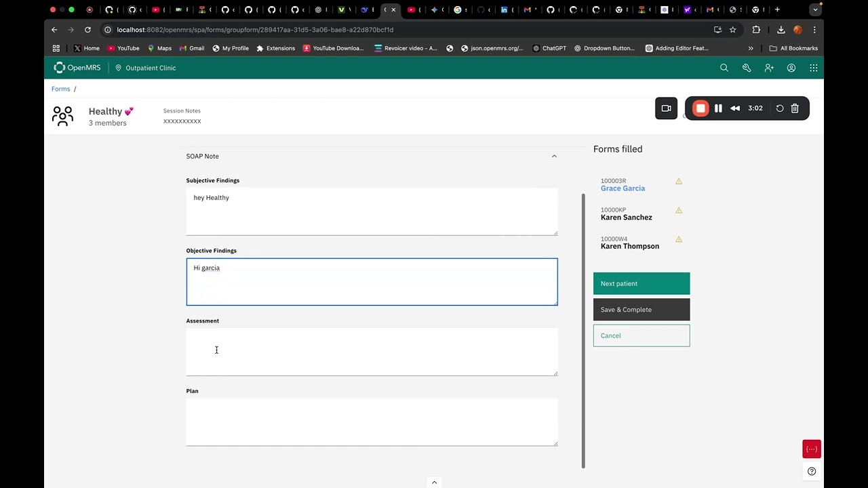Open the search icon in OpenMRS header
Viewport: 868px width, 488px height.
click(724, 68)
